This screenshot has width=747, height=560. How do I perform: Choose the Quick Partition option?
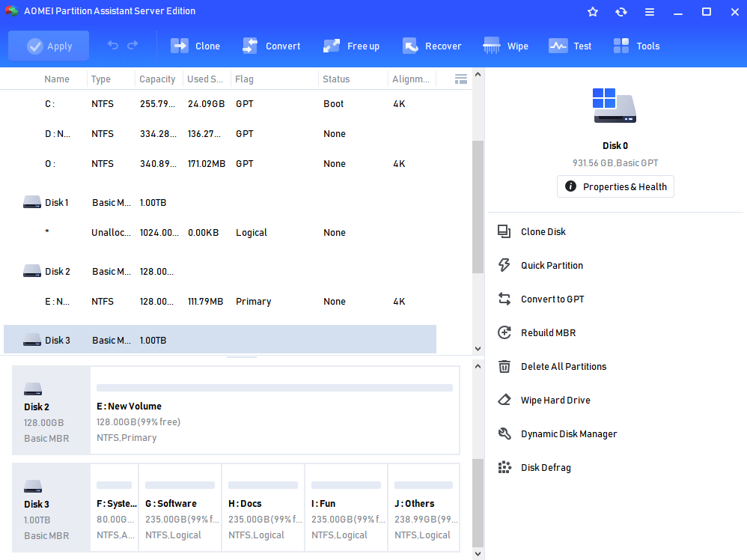(552, 266)
